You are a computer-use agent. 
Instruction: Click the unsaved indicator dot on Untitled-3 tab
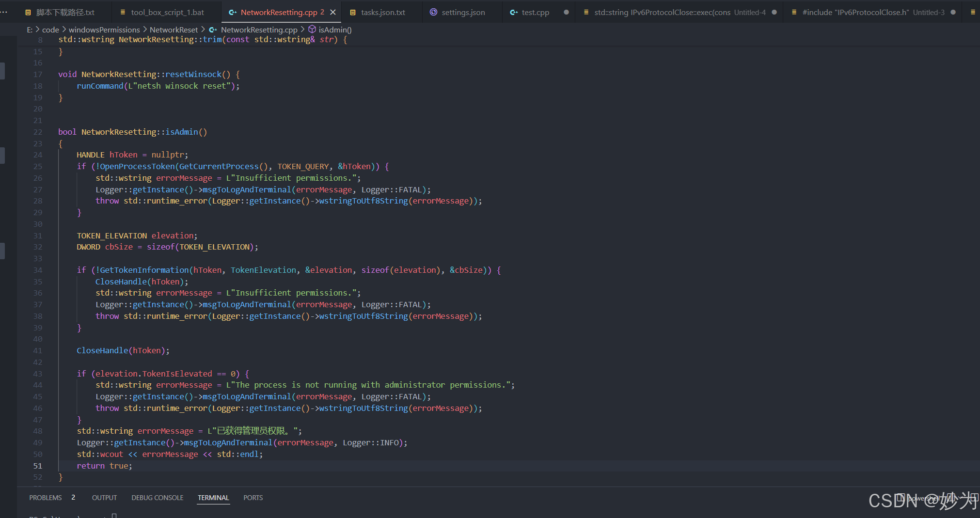click(953, 12)
